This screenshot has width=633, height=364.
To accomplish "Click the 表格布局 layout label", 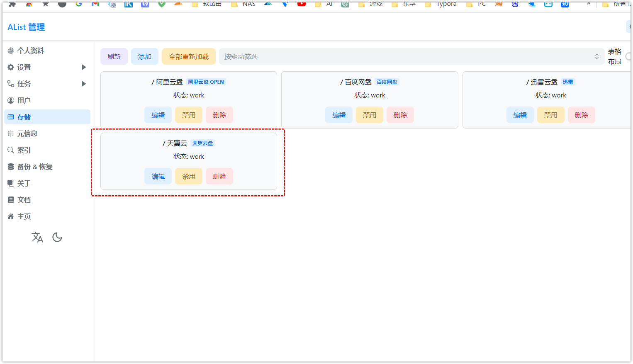I will pyautogui.click(x=615, y=56).
